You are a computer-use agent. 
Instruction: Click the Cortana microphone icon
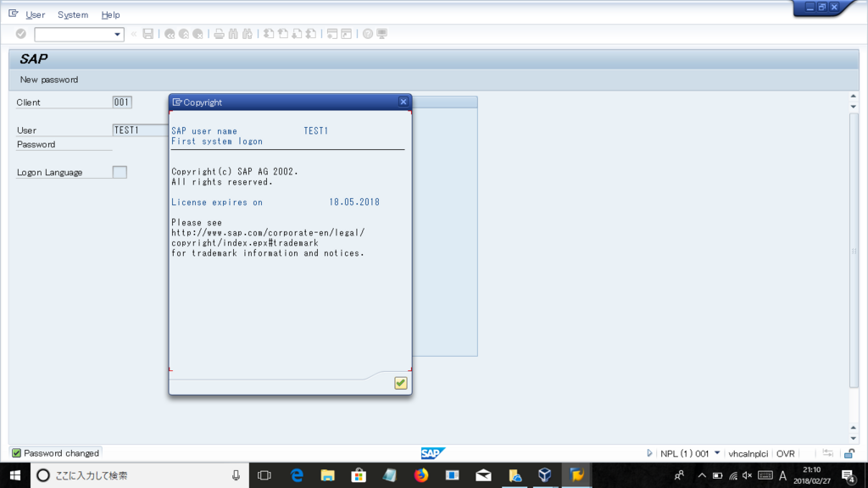click(236, 475)
